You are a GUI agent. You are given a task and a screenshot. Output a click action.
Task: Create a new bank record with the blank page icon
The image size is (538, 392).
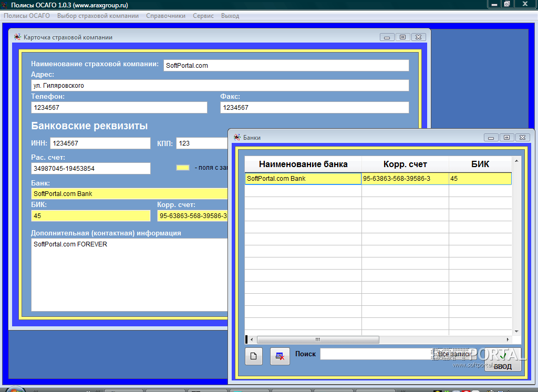pos(254,356)
